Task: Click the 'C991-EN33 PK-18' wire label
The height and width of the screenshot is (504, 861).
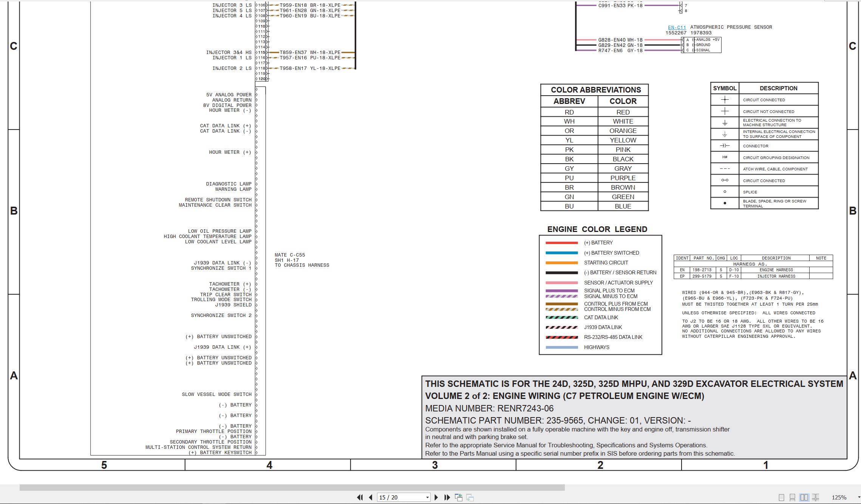Action: coord(620,6)
